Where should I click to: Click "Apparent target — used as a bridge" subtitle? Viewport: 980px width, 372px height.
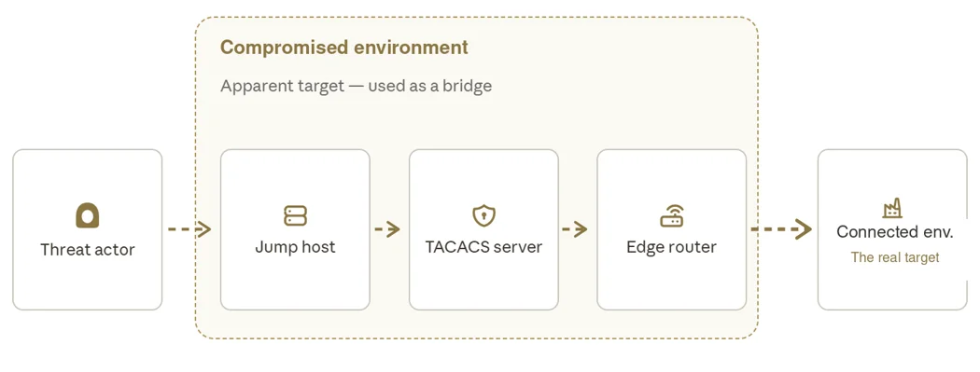click(x=357, y=86)
